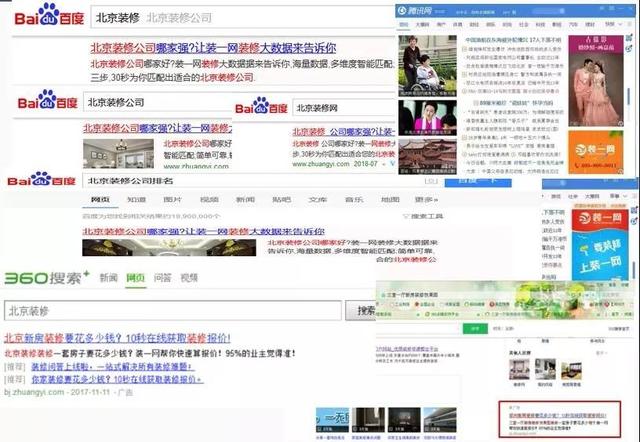Open the 科技 channel in Tencent navigation
Viewport: 640px width, 442px height.
[x=540, y=24]
